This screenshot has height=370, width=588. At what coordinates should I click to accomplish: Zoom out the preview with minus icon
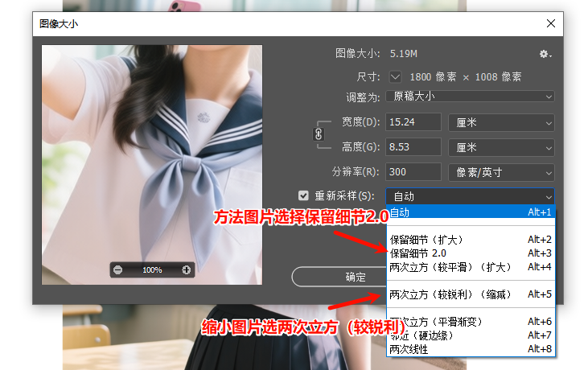click(118, 270)
